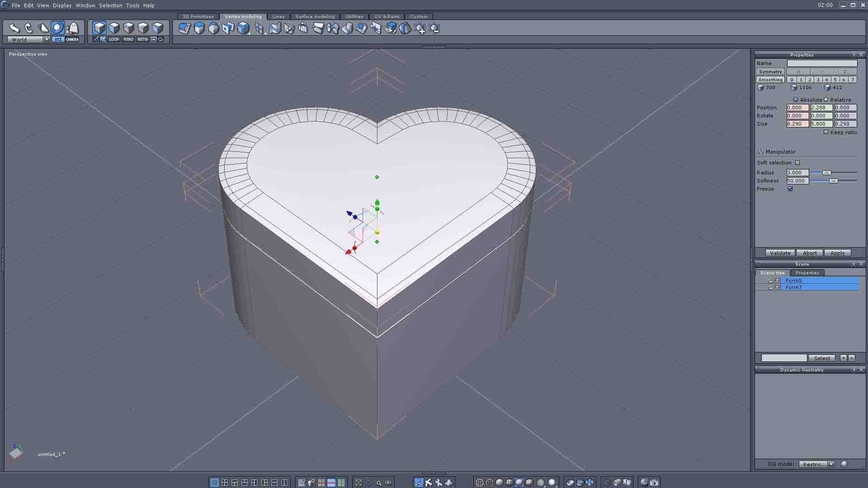The height and width of the screenshot is (488, 868).
Task: Open the File menu
Action: tap(16, 5)
